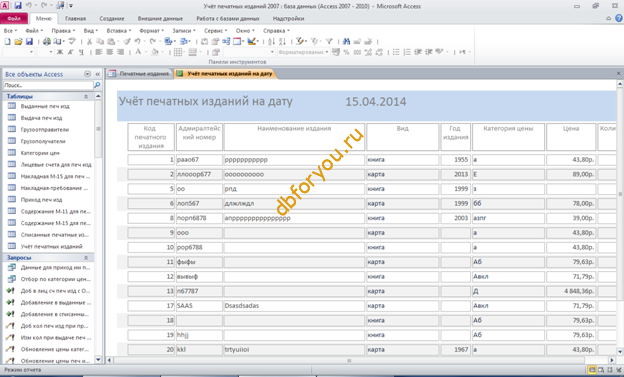Open the Внешние данные ribbon tab
This screenshot has width=624, height=377.
pos(160,18)
